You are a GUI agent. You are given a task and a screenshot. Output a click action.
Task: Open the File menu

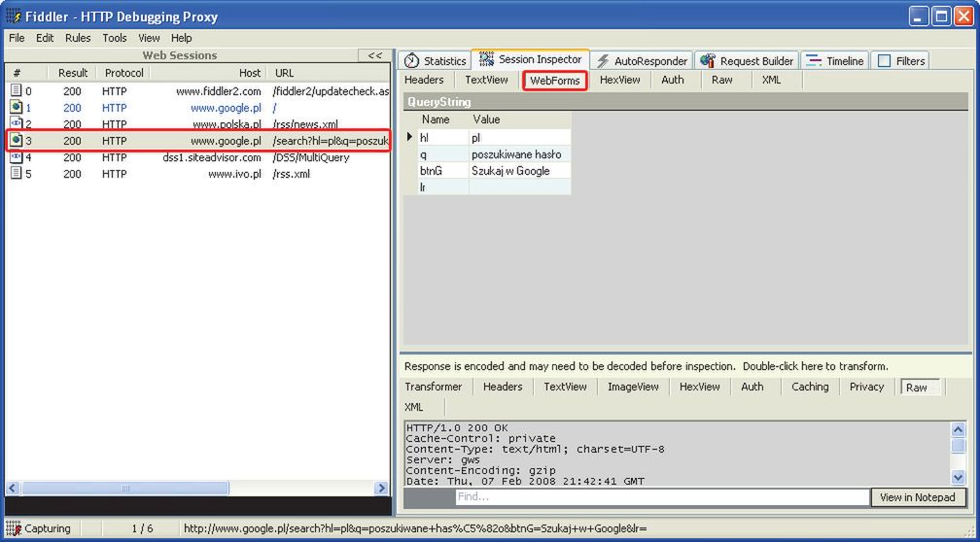(x=17, y=38)
